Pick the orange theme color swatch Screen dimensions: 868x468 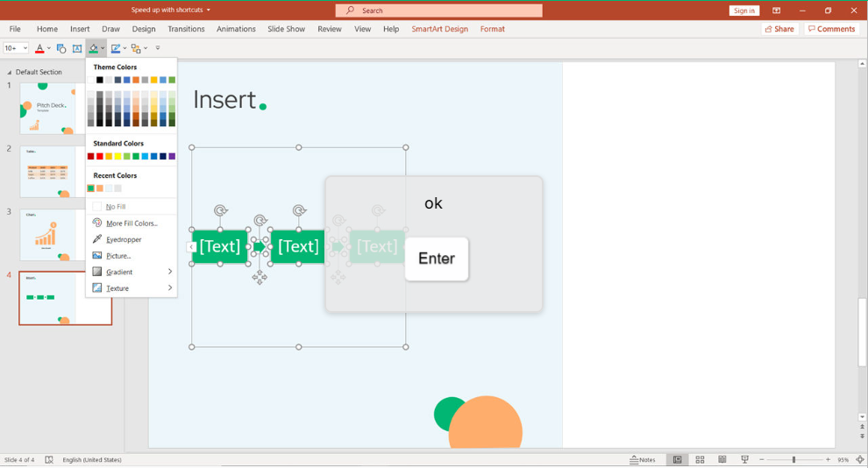tap(136, 81)
